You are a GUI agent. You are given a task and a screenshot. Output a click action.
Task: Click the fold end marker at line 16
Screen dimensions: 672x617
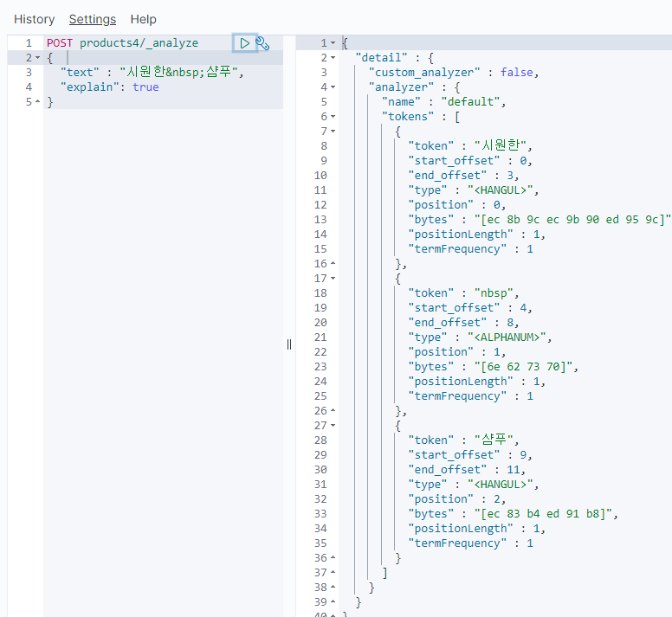tap(333, 264)
